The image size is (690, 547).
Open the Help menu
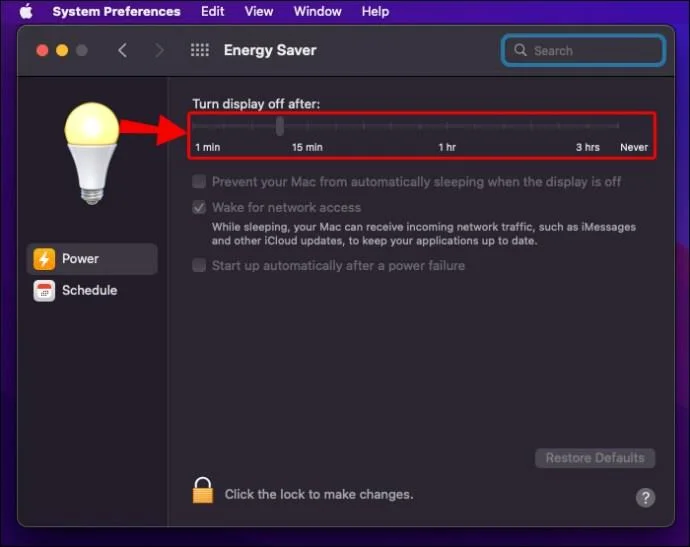tap(375, 11)
